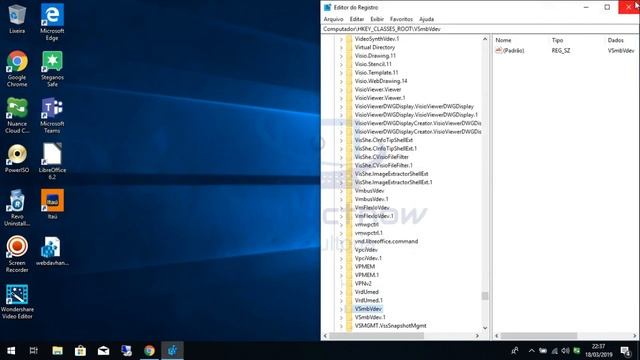Viewport: 640px width, 360px height.
Task: Select the VSmbVdev.1 key
Action: point(370,318)
